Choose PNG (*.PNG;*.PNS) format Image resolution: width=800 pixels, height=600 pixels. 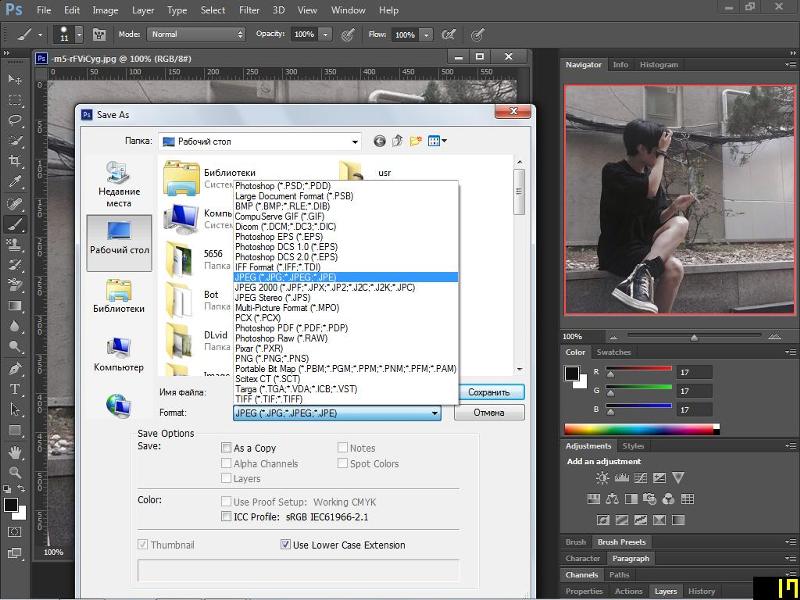pyautogui.click(x=346, y=359)
